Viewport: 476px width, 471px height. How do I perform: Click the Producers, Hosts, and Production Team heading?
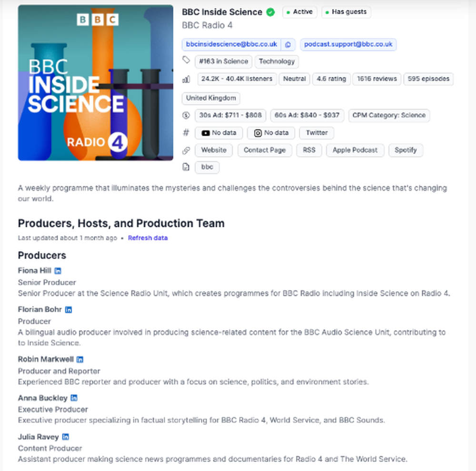click(121, 223)
